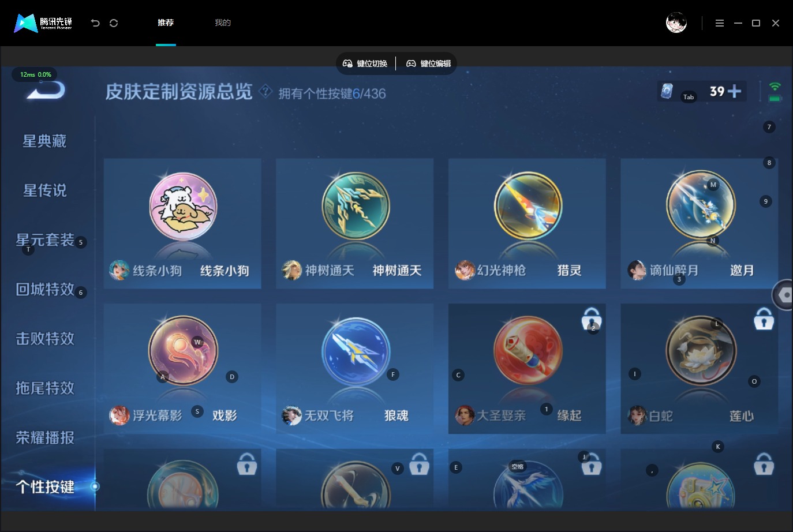The width and height of the screenshot is (793, 532).
Task: Click the plus icon next to 39
Action: (735, 91)
